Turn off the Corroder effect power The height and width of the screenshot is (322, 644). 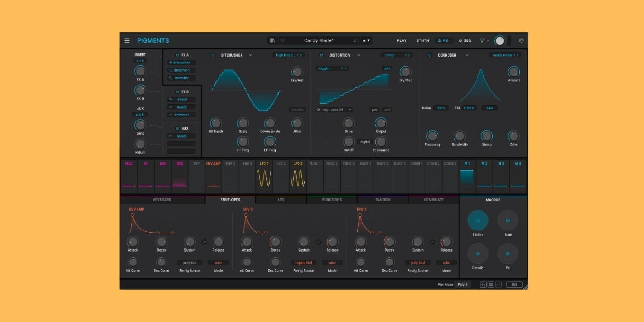coord(430,55)
